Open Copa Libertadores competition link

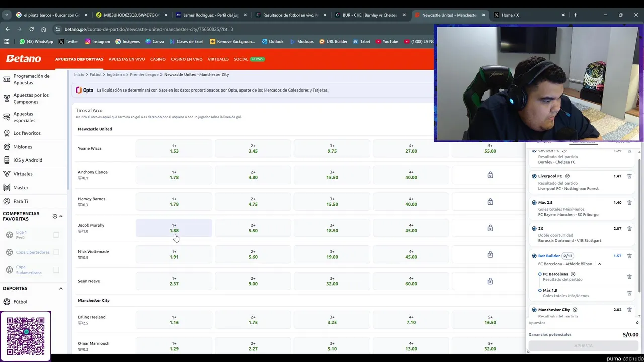tap(33, 252)
